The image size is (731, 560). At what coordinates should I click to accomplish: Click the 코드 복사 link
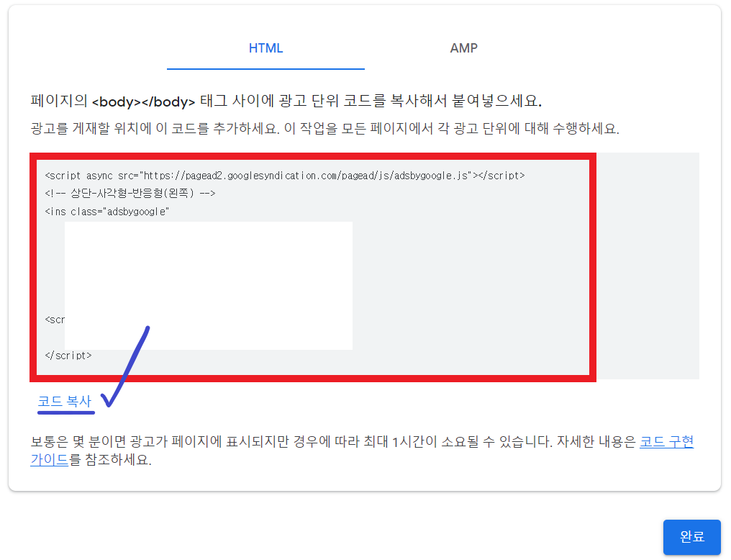pos(64,401)
